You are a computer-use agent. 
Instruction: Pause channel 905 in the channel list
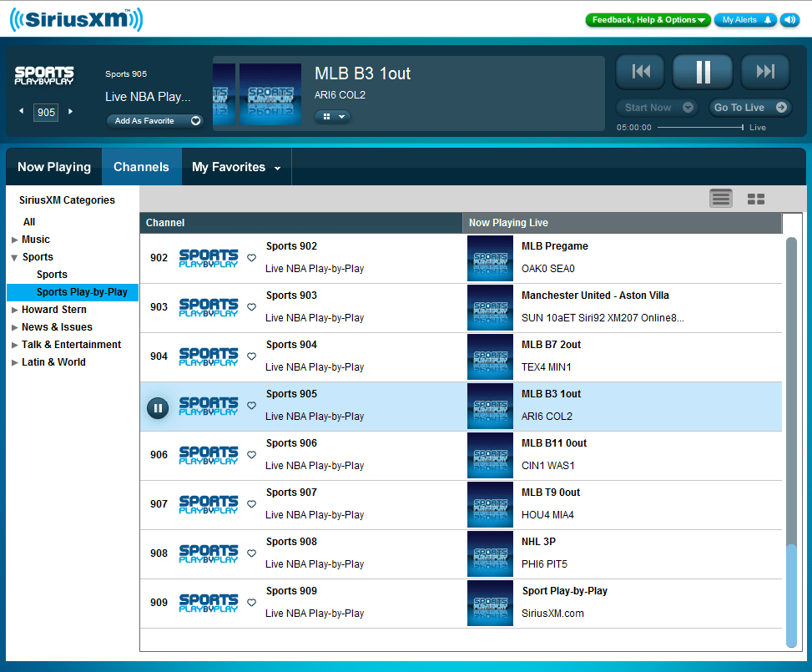(158, 407)
